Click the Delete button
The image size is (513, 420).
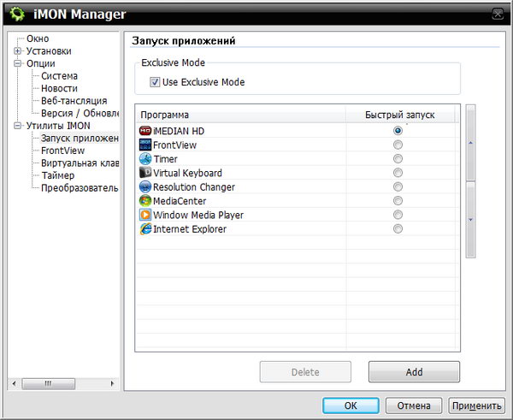(305, 372)
